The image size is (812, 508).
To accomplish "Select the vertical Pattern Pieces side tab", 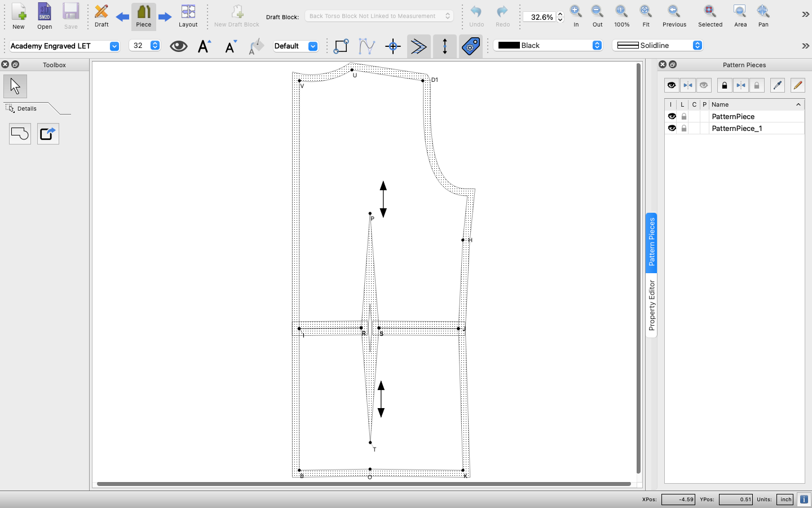I will point(652,242).
